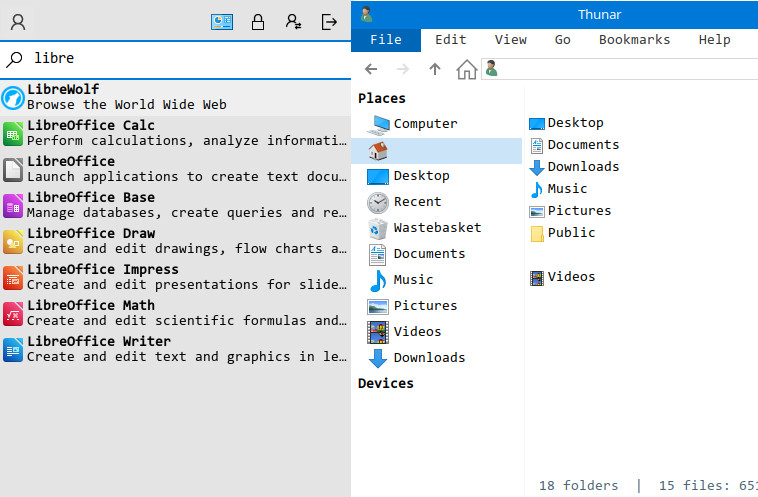The image size is (758, 497).
Task: Open the system settings icon in launcher header
Action: pos(222,22)
